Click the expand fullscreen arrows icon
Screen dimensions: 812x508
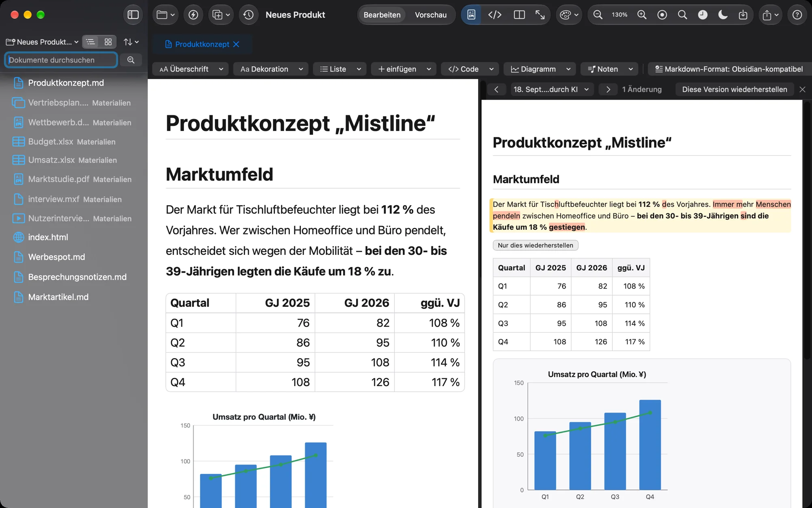540,15
